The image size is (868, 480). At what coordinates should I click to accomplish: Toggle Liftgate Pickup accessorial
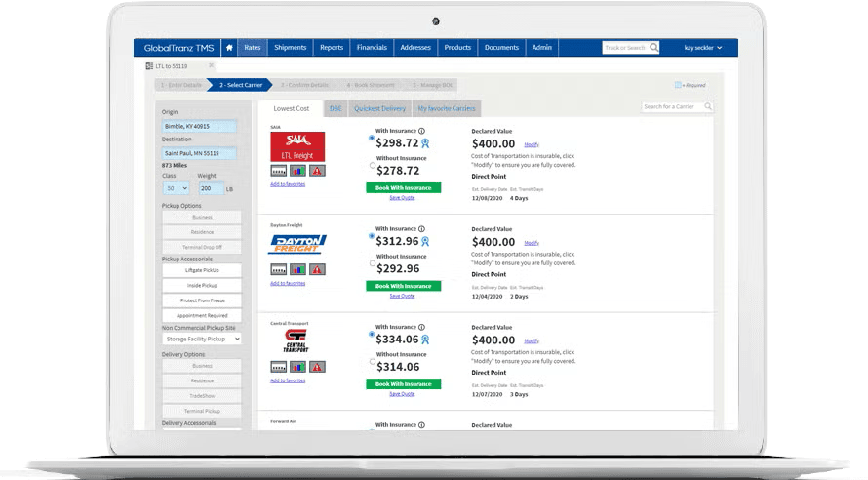202,270
